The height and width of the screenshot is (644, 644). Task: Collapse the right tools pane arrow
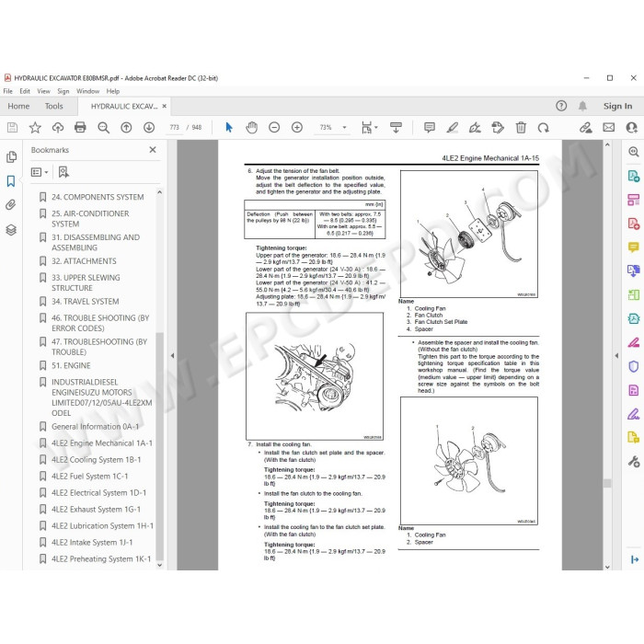(616, 355)
